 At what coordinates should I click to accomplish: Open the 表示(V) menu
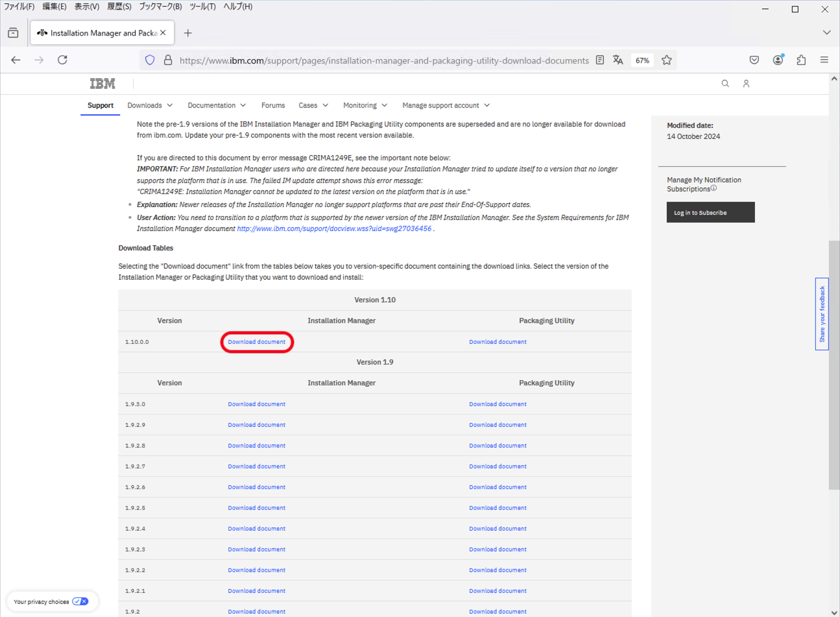pyautogui.click(x=87, y=6)
